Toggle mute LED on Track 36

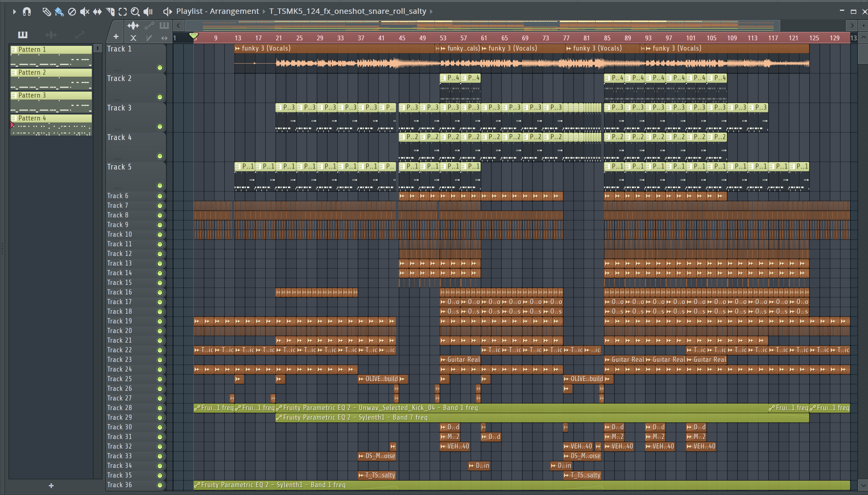tap(159, 485)
